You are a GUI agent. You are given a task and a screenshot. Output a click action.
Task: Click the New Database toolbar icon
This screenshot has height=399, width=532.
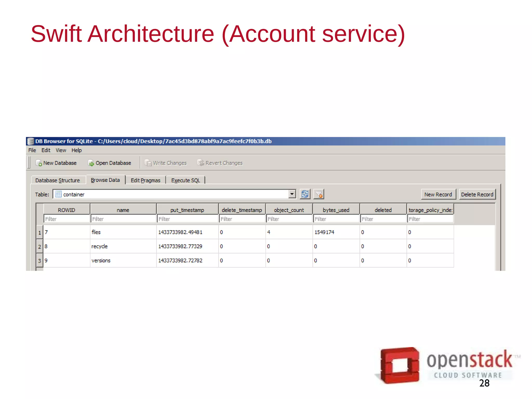(x=39, y=163)
